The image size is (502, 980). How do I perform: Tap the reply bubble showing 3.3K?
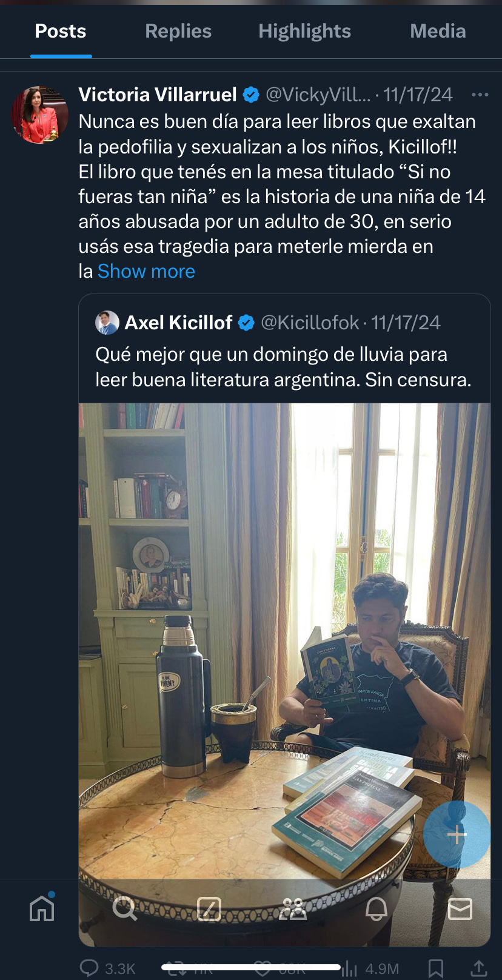pyautogui.click(x=108, y=968)
